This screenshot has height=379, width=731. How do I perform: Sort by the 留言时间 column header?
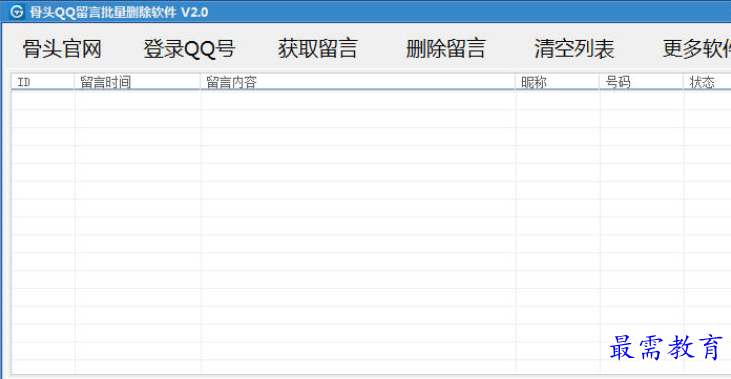138,82
